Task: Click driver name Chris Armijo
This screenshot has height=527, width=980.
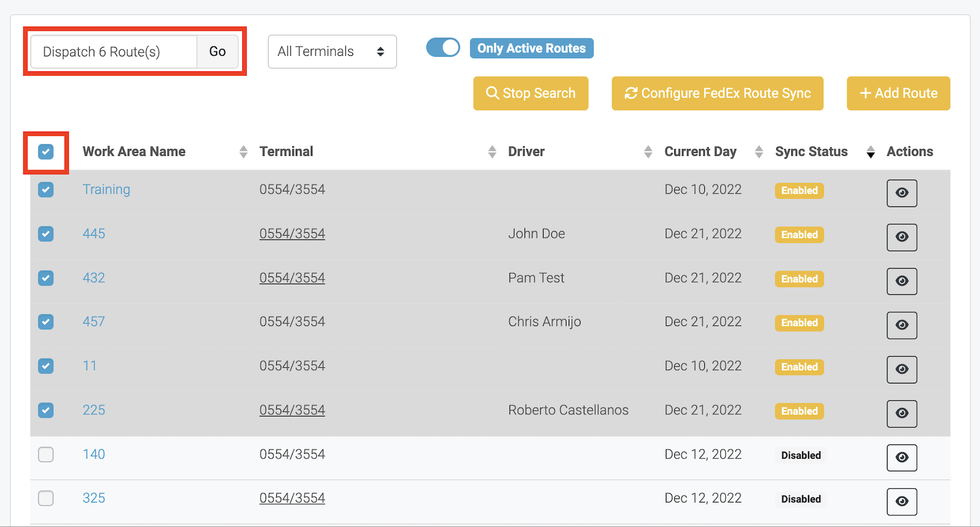Action: 545,322
